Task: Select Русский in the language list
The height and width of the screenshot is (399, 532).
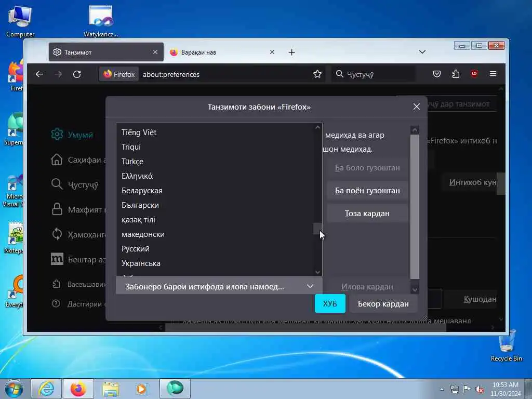Action: [x=215, y=249]
